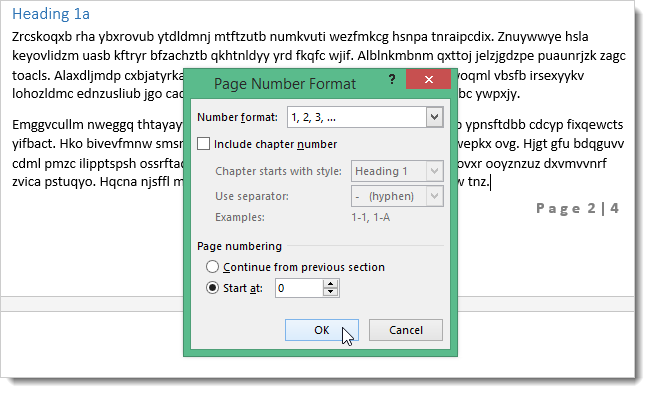This screenshot has height=393, width=650.
Task: Increase Start at value with up arrow
Action: point(330,284)
